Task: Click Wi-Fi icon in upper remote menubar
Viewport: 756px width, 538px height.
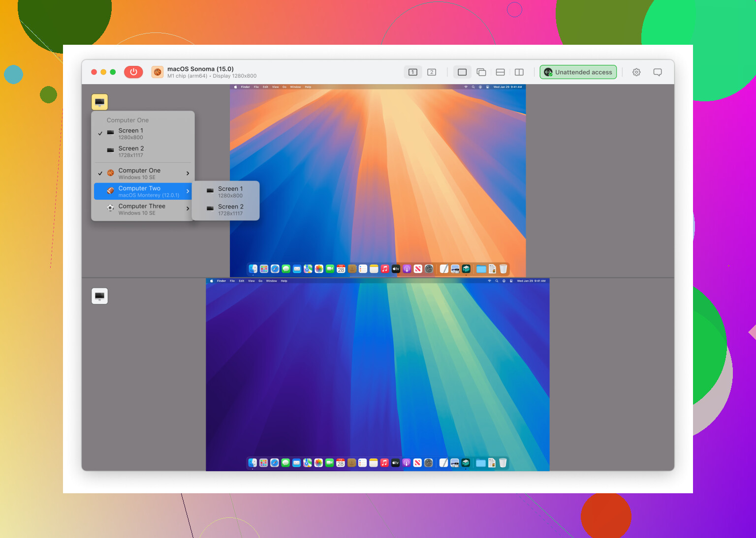Action: 466,87
